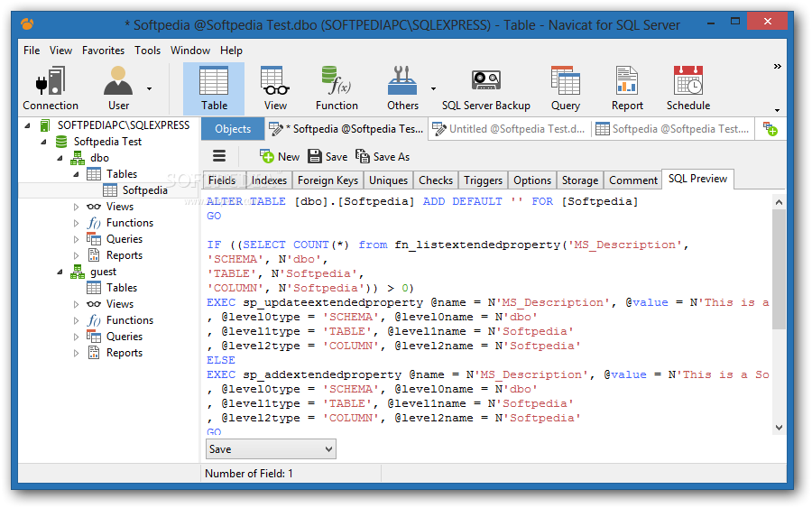The image size is (812, 508).
Task: Expand the guest Reports node
Action: tap(76, 353)
